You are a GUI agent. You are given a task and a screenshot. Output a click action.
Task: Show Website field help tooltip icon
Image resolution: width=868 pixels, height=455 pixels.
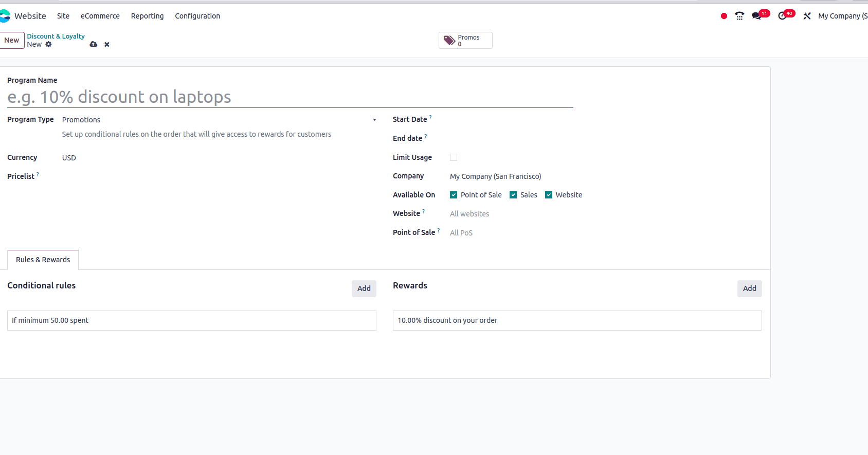click(424, 211)
